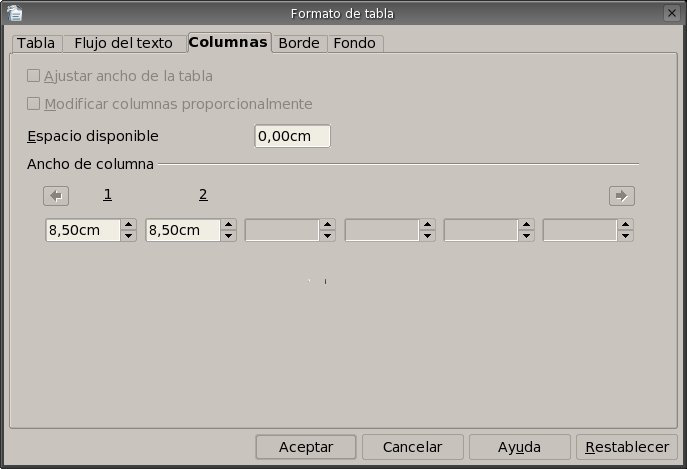Click the dialog document icon in title bar

14,13
